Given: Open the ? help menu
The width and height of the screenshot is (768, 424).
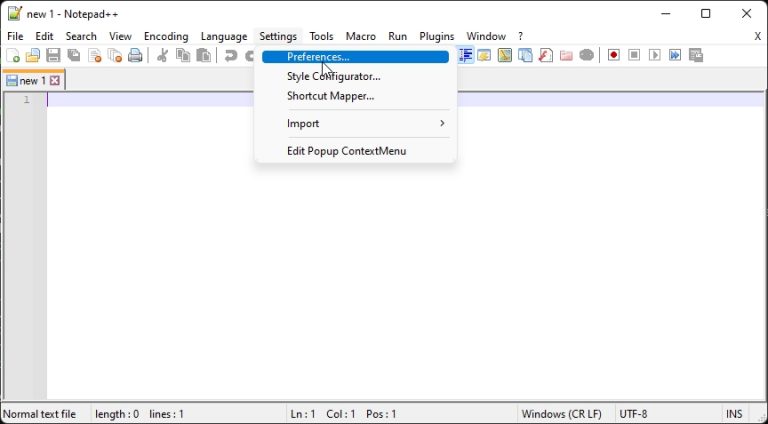Looking at the screenshot, I should coord(520,36).
